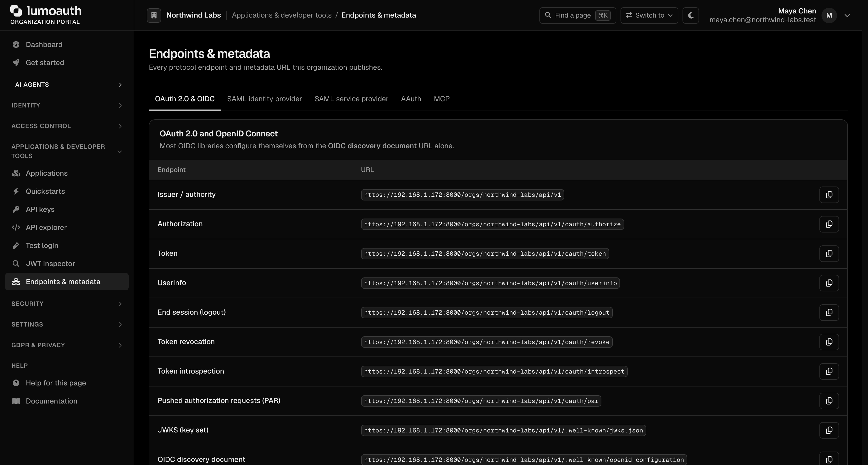868x465 pixels.
Task: Copy the Token revocation URL
Action: coord(829,342)
